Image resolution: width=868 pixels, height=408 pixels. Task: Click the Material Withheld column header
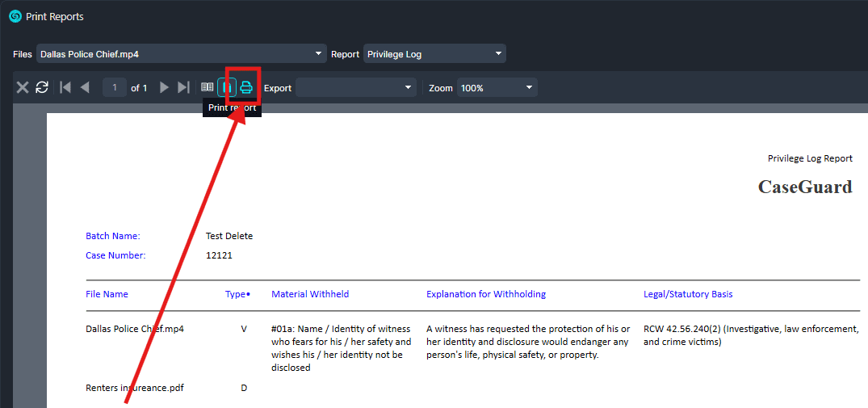310,294
